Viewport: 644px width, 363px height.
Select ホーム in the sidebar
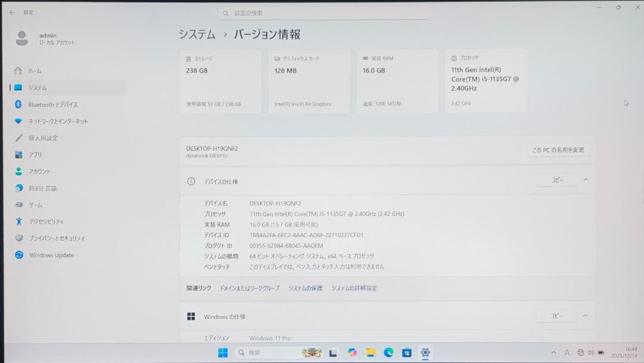click(36, 70)
